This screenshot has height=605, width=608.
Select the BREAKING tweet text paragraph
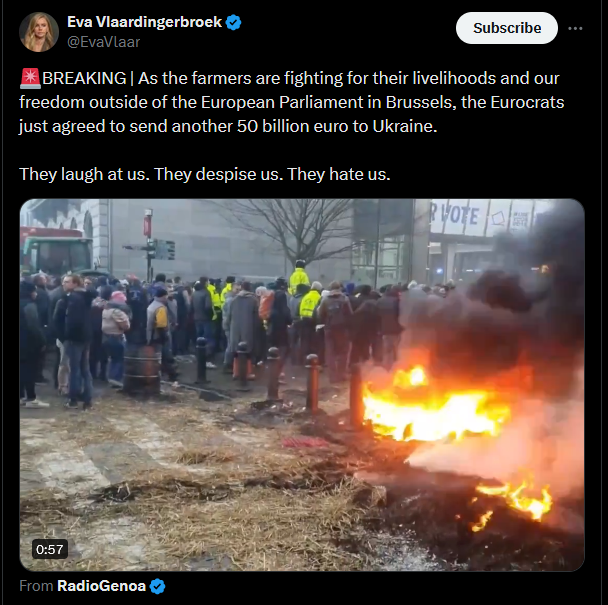[292, 102]
